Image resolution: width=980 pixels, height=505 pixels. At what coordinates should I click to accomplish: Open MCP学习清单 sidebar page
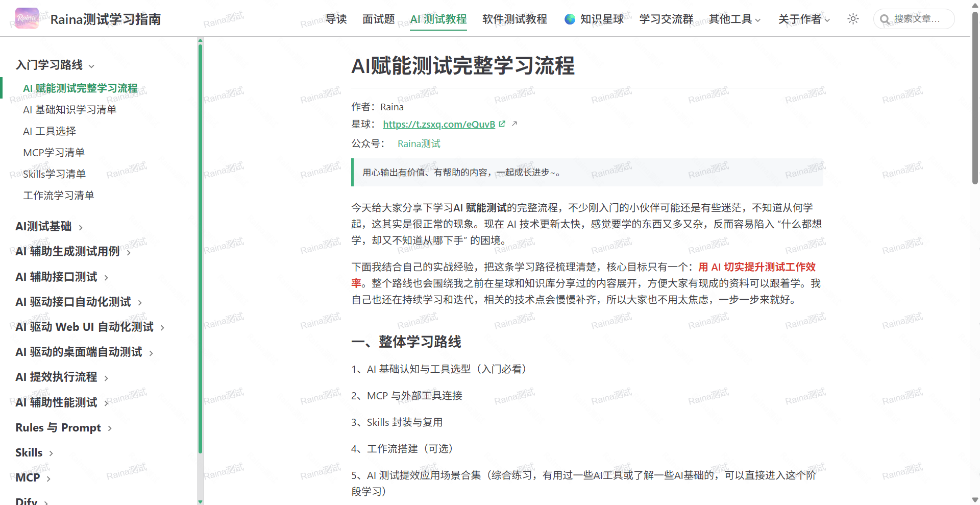point(54,153)
